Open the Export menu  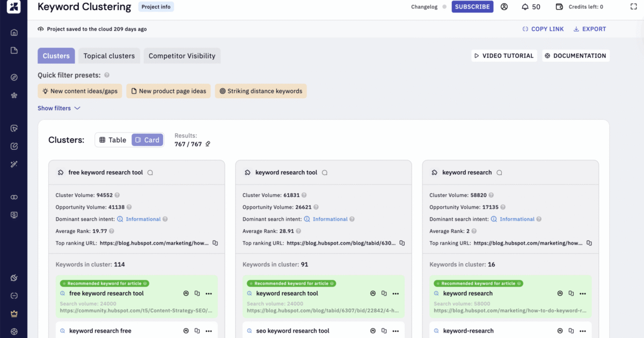point(589,29)
